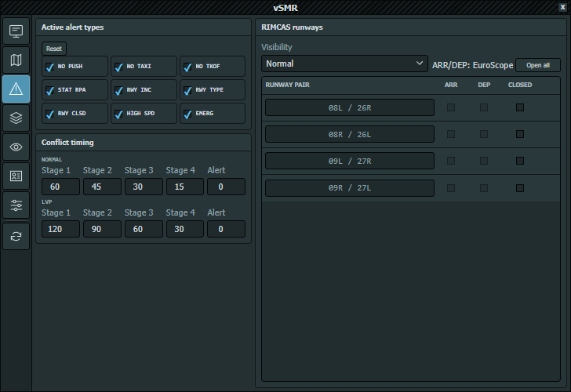Open the map sidebar icon
571x392 pixels.
tap(16, 60)
